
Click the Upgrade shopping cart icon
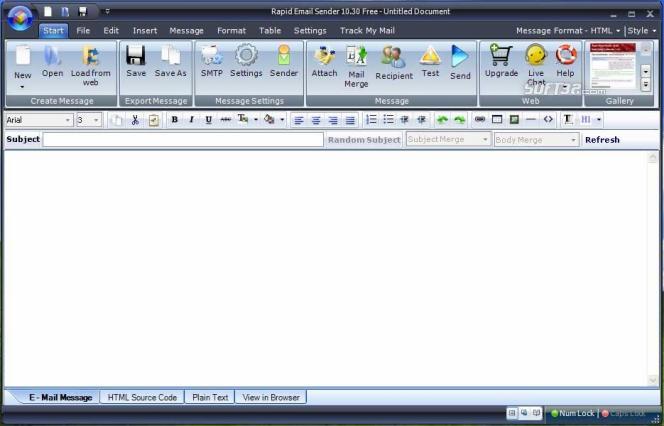pyautogui.click(x=501, y=55)
